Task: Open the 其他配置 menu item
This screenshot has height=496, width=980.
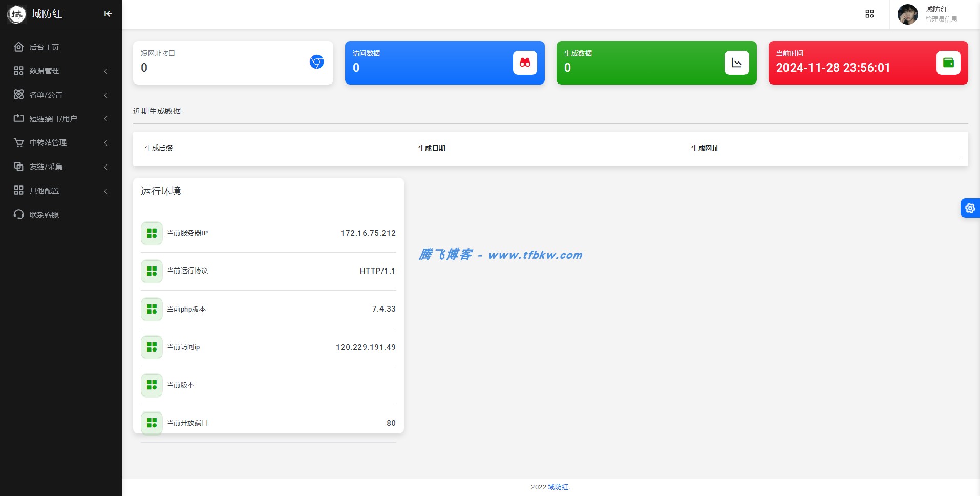Action: click(61, 191)
